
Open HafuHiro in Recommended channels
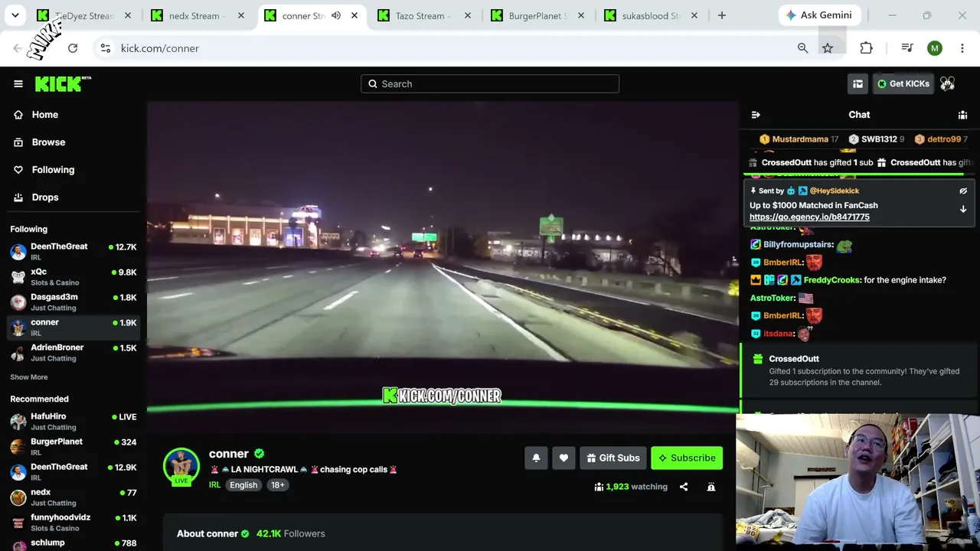point(73,422)
